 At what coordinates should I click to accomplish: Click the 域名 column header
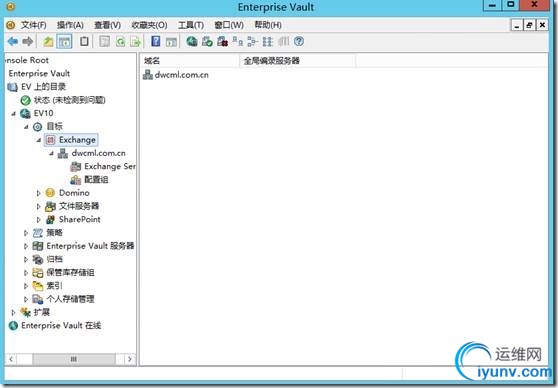190,61
